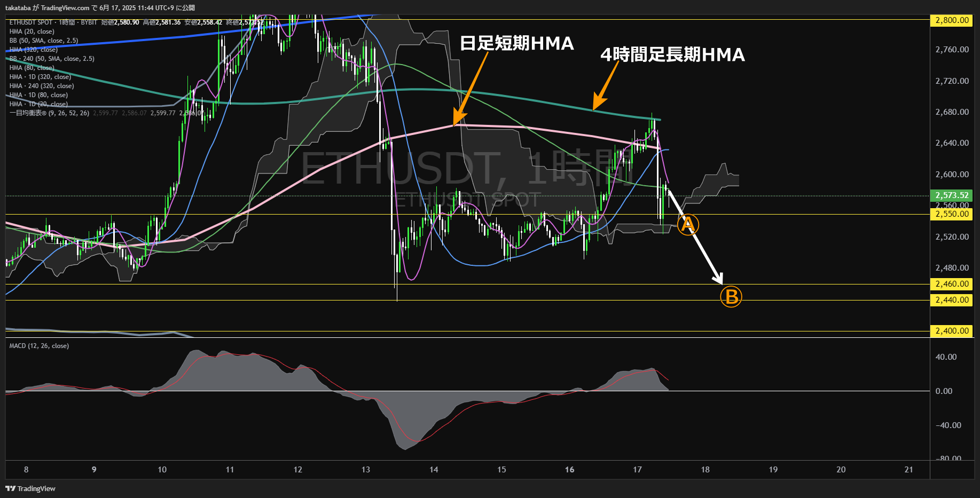Select the HMA (80, close) indicator legend
The height and width of the screenshot is (498, 980).
[x=32, y=68]
